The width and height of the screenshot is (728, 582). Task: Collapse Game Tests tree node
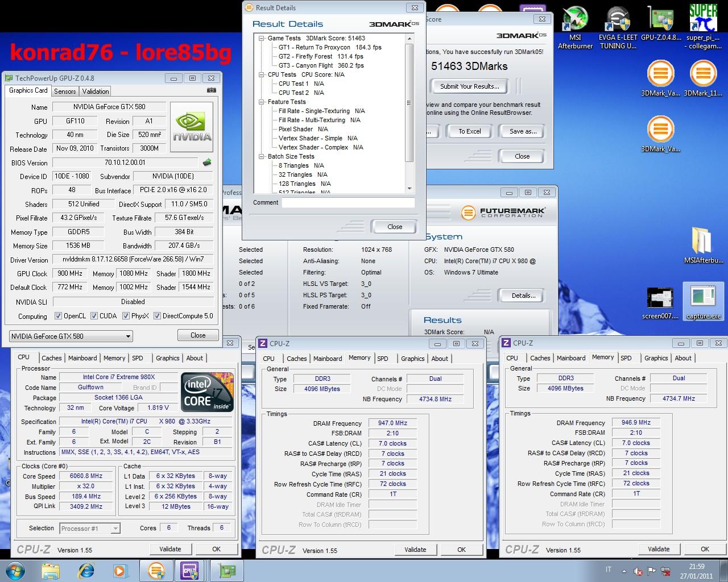[262, 38]
